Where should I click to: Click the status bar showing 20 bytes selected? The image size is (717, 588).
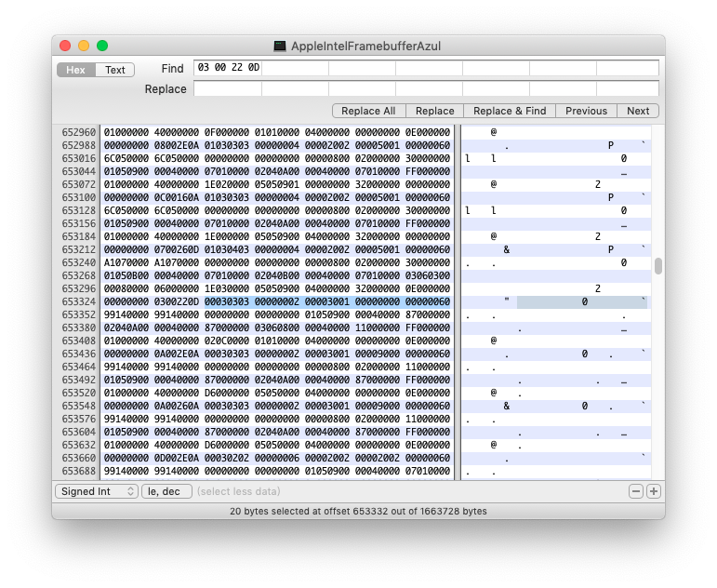tap(358, 511)
